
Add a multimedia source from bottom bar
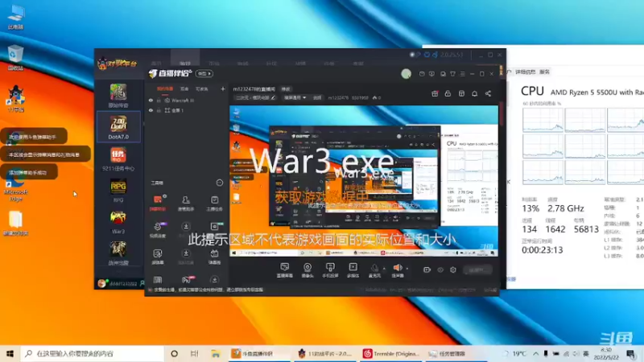coord(353,270)
